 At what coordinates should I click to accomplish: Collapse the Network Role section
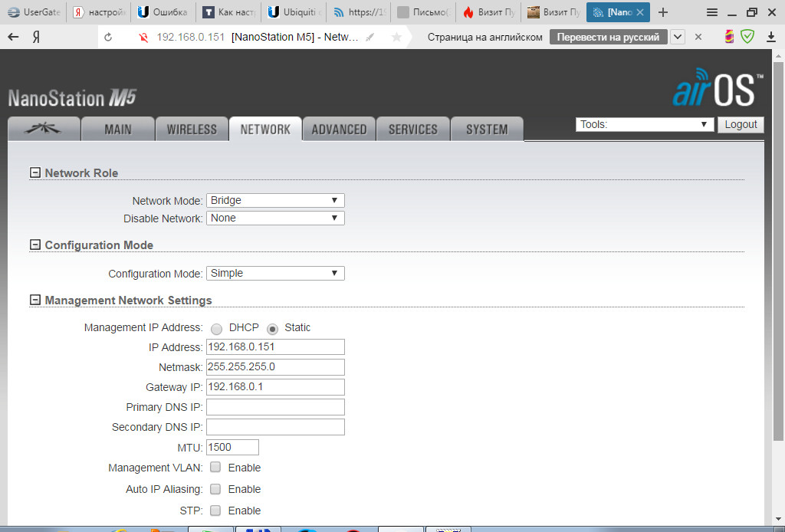click(x=35, y=172)
